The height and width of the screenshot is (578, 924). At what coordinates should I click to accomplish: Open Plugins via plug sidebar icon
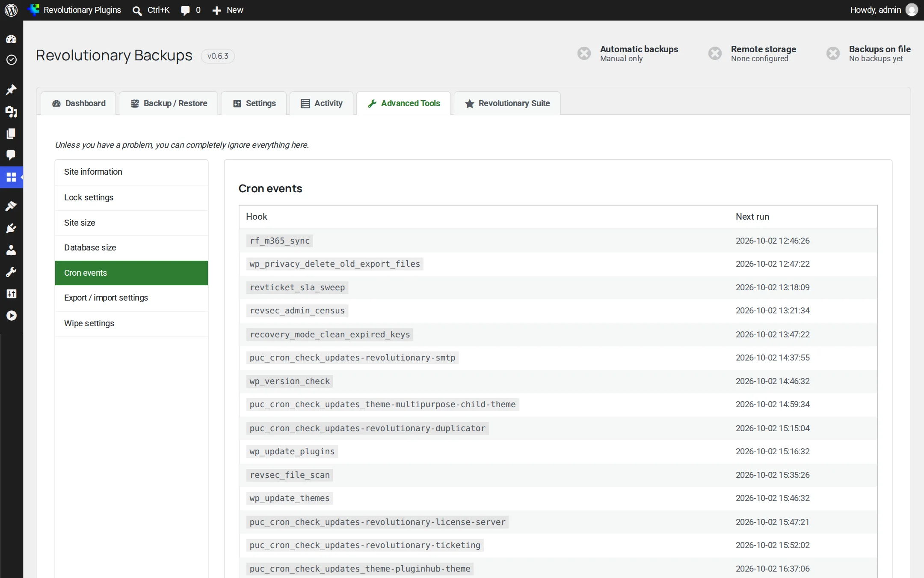11,228
